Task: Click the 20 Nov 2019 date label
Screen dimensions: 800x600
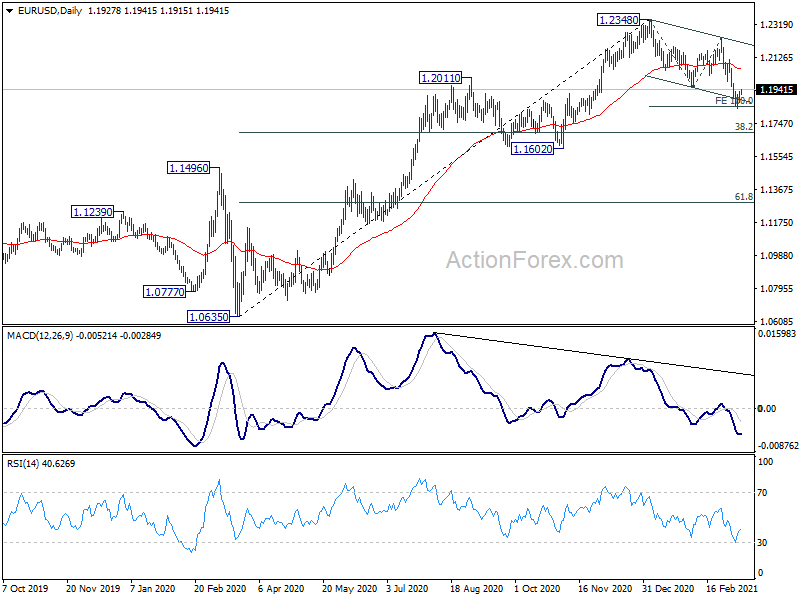Action: tap(93, 588)
